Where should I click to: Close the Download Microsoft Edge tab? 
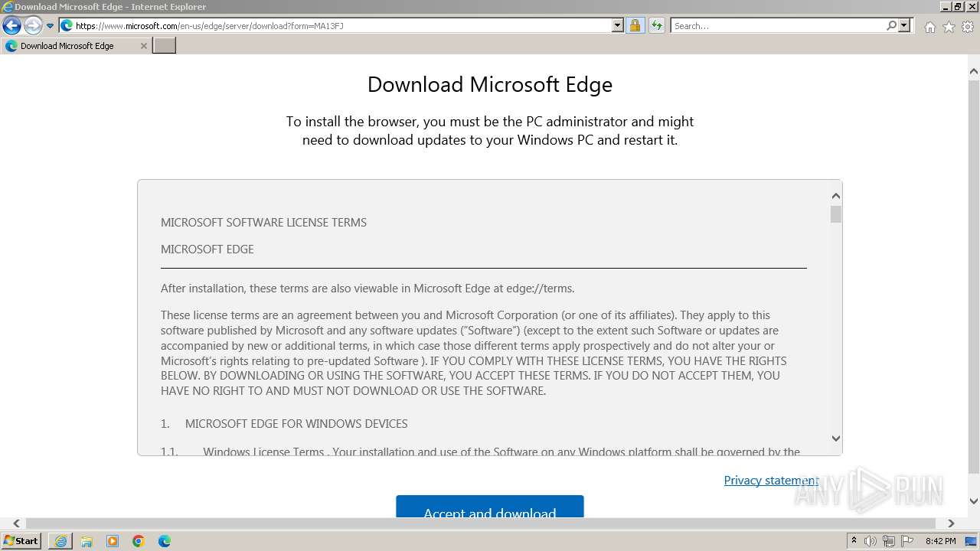[144, 46]
